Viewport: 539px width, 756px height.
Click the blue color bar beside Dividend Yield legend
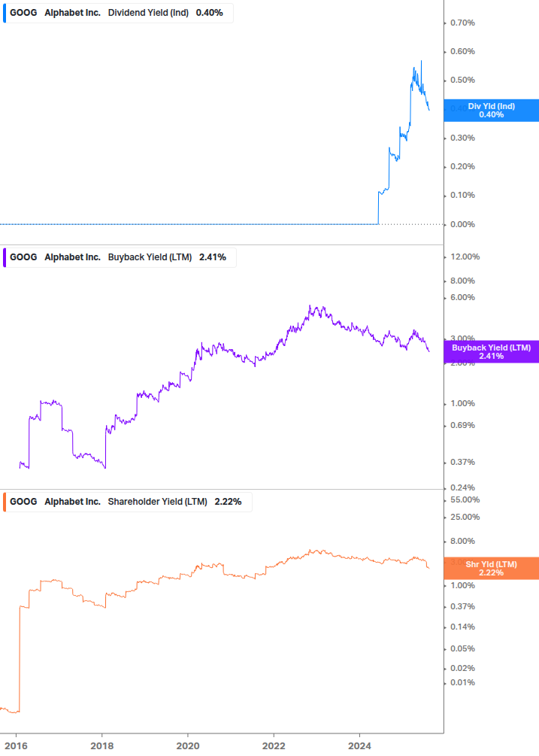point(5,13)
